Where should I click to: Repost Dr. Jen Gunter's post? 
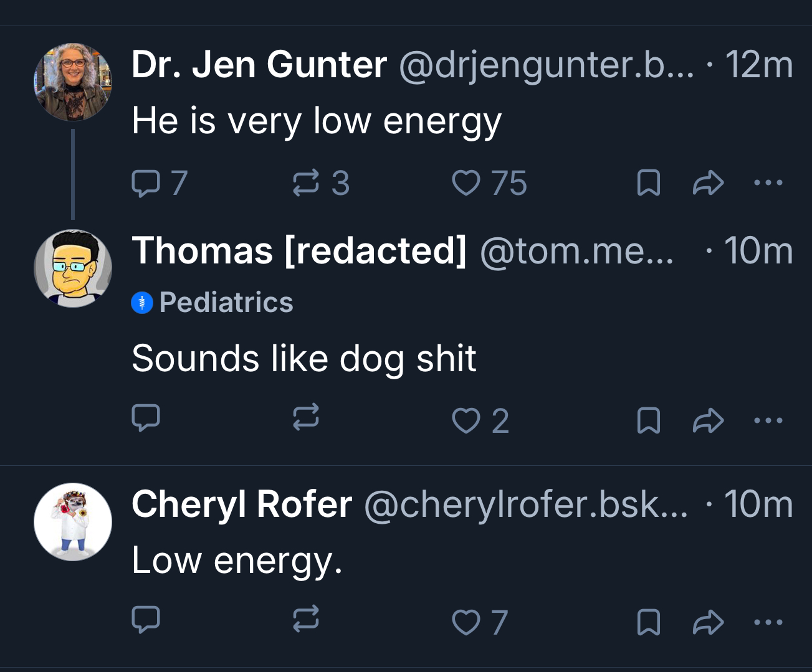click(305, 184)
